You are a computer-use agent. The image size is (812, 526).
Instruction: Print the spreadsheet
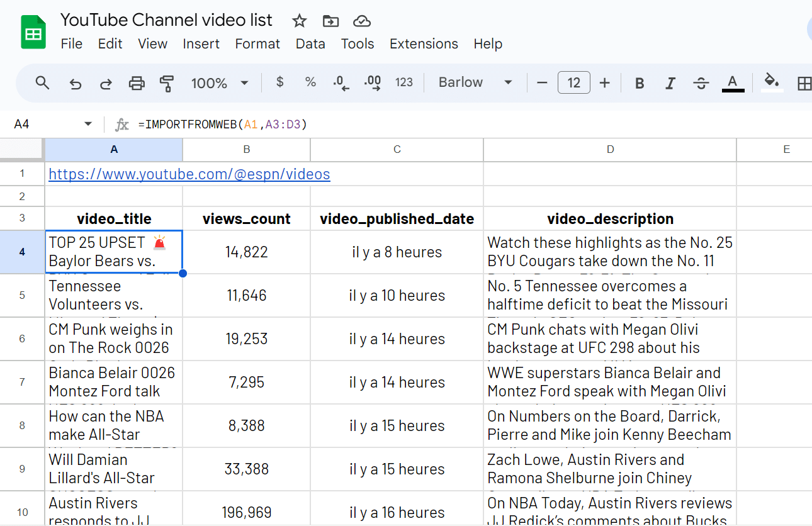pos(137,83)
